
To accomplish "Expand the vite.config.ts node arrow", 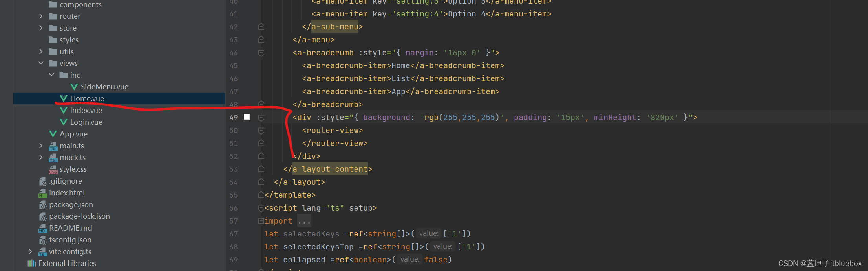I will click(30, 251).
